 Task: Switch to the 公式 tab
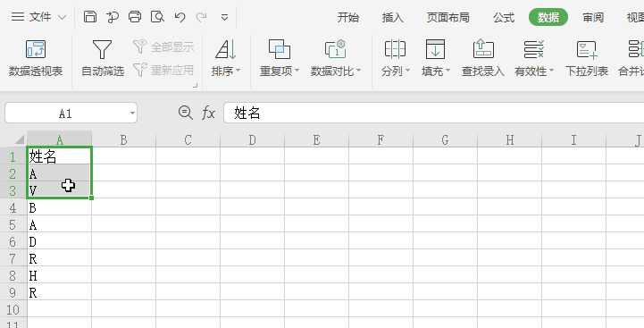504,17
